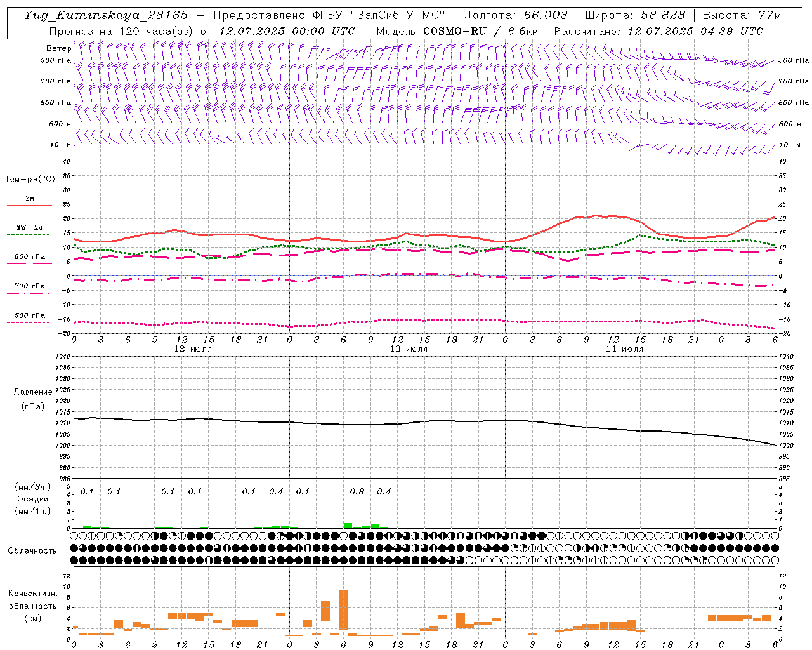This screenshot has height=650, width=812.
Task: Click the Ветер panel label
Action: pos(58,48)
